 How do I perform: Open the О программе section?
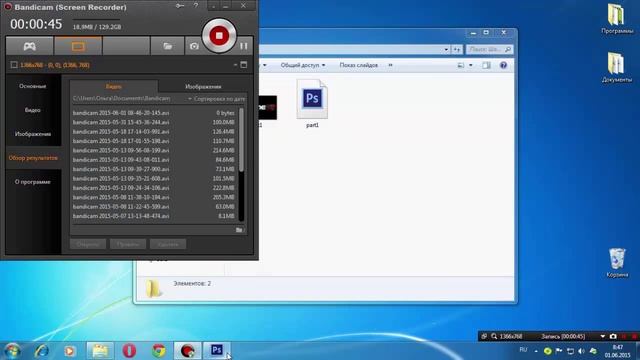pyautogui.click(x=33, y=182)
